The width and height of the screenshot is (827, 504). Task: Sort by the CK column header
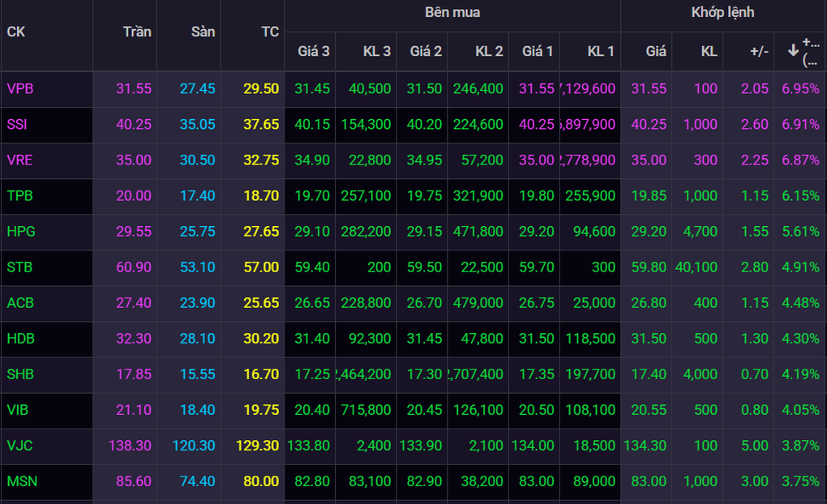(16, 32)
